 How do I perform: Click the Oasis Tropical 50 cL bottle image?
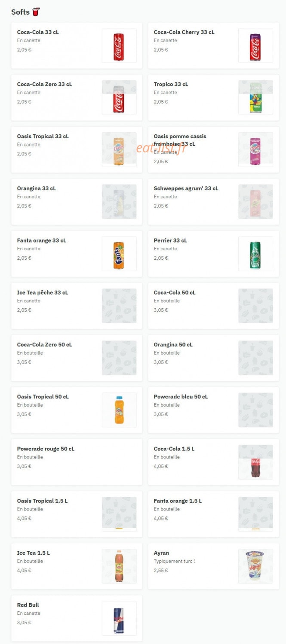(119, 410)
